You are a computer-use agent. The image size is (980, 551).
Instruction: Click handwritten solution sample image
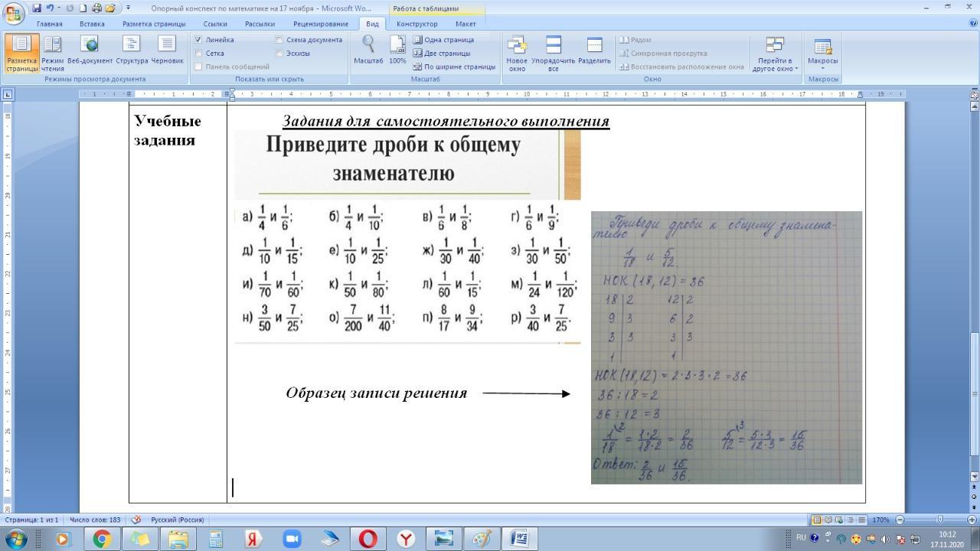click(x=727, y=347)
